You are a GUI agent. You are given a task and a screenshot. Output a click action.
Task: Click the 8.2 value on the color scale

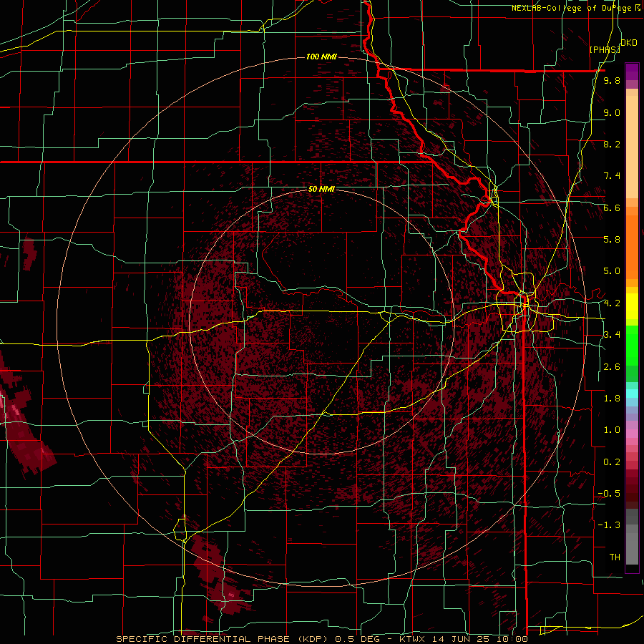(612, 144)
